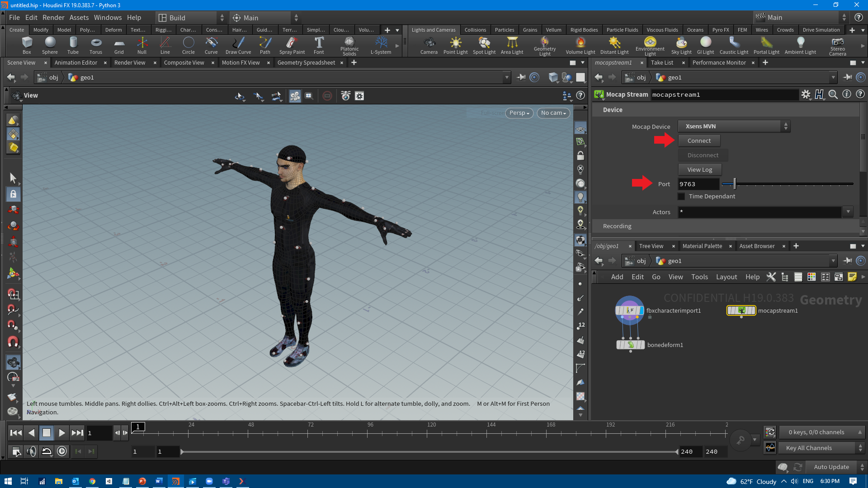
Task: Select the Torus shelf tool
Action: coord(96,46)
